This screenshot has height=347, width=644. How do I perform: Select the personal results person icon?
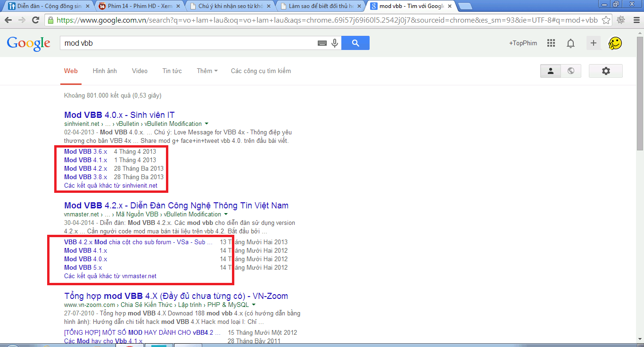tap(550, 71)
